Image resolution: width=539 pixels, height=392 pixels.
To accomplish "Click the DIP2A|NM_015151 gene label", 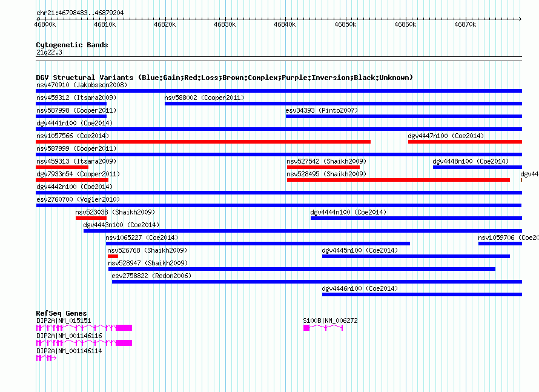I will (x=64, y=321).
